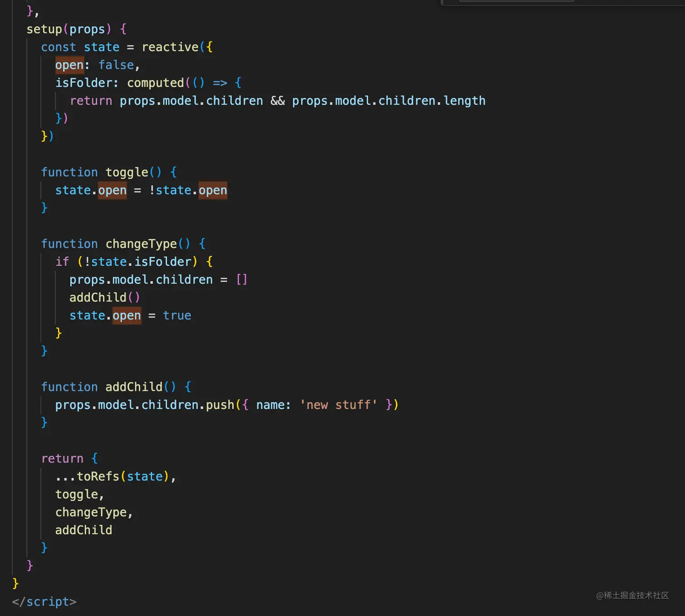The width and height of the screenshot is (685, 616).
Task: Click the 'new stuff' string literal
Action: pos(338,405)
